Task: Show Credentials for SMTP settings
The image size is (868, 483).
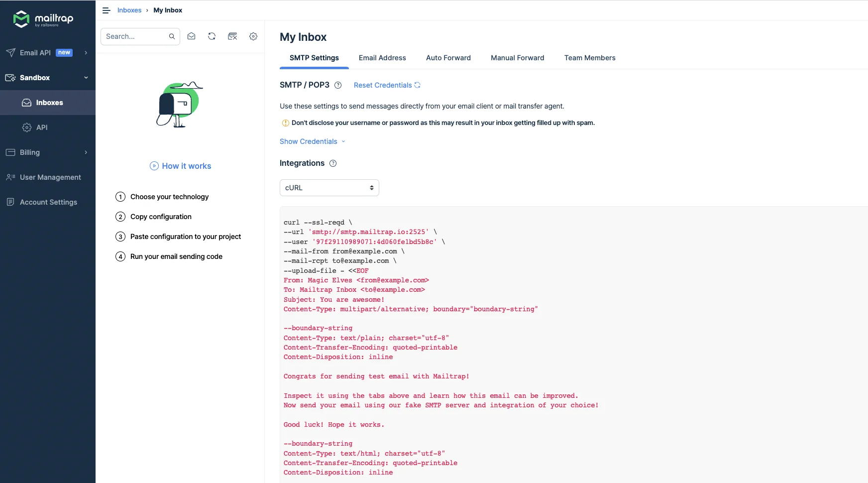Action: click(309, 141)
